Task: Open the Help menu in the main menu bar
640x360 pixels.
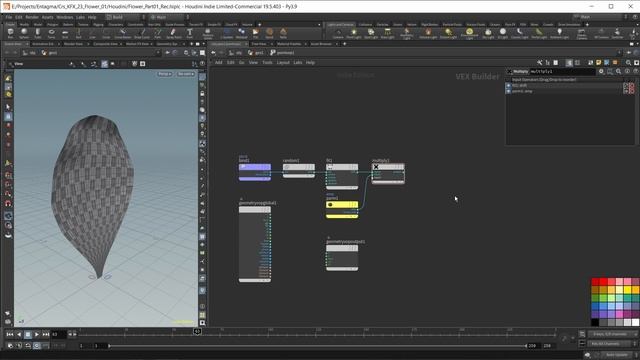Action: [92, 17]
